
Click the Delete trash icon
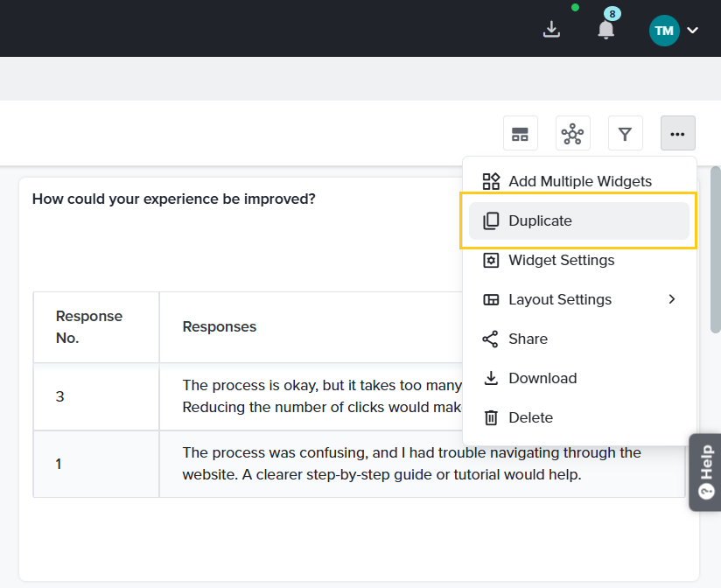point(491,417)
